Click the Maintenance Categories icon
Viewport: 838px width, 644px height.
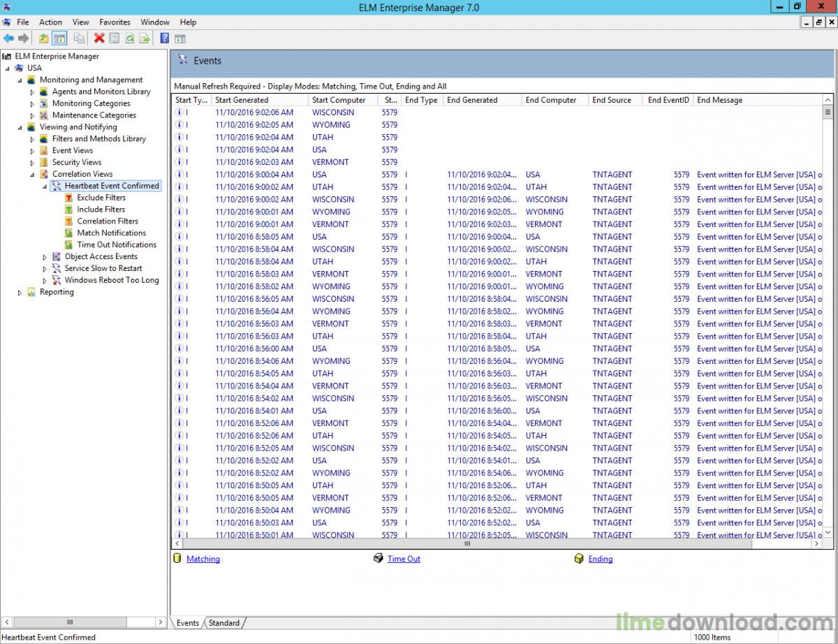point(44,115)
